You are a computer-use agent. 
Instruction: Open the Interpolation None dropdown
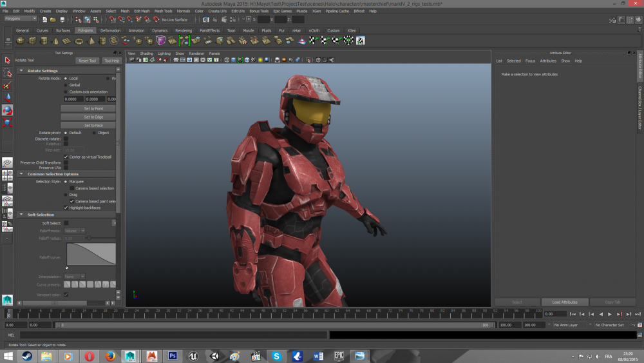pyautogui.click(x=74, y=277)
